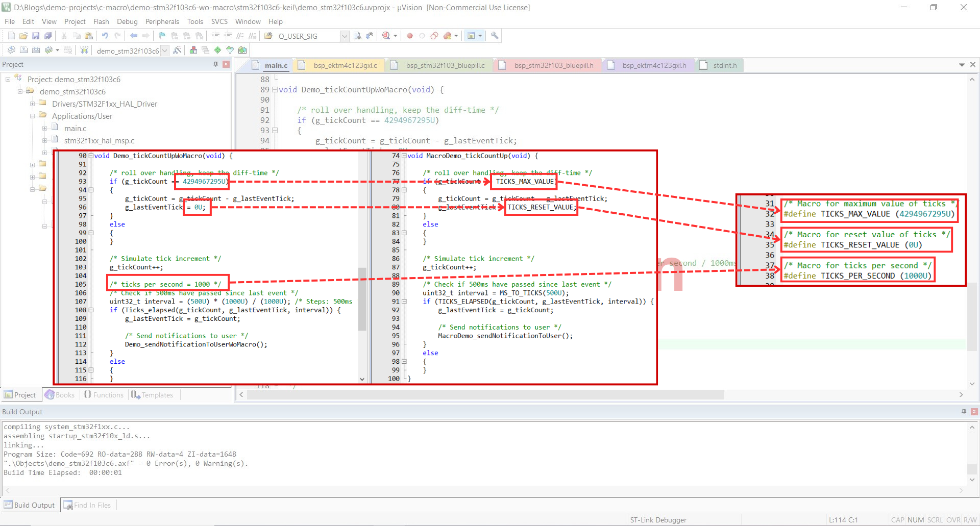Click the Manage Run-Time Environment green diamond icon
Viewport: 980px width, 526px height.
[218, 50]
